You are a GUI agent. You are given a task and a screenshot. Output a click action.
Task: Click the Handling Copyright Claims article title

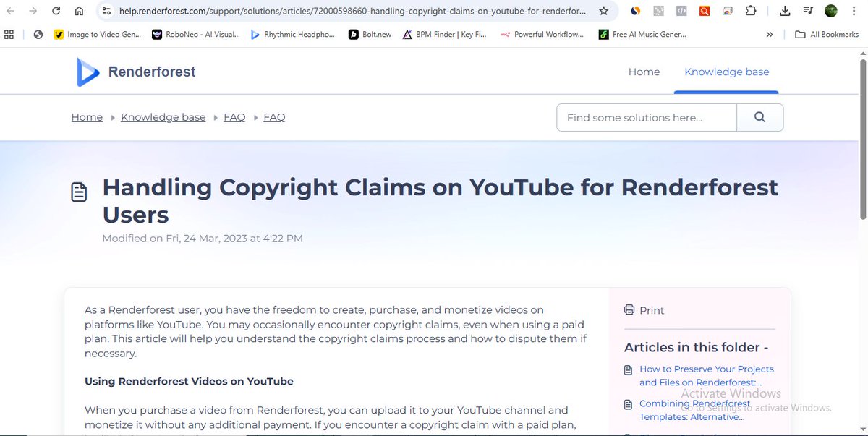[440, 200]
